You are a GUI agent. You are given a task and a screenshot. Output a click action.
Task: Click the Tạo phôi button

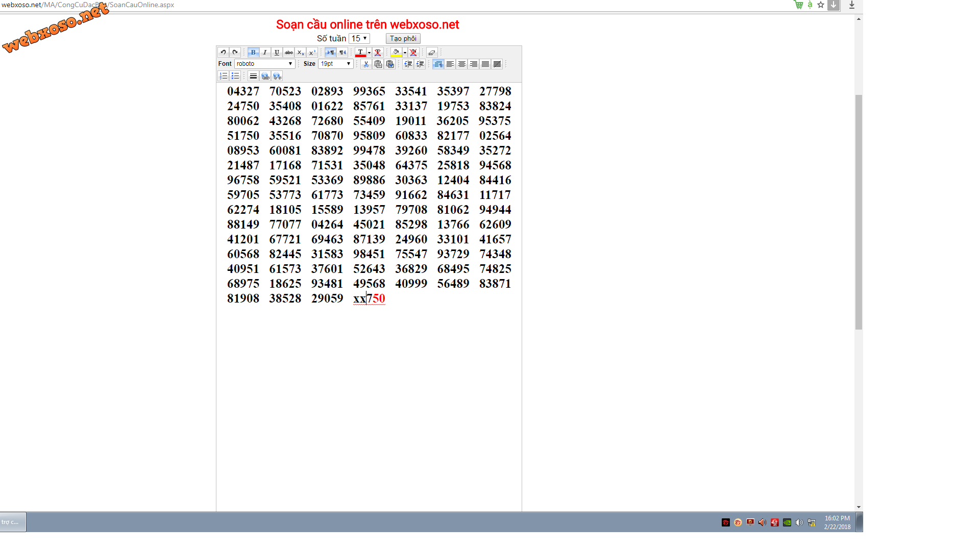pyautogui.click(x=403, y=38)
